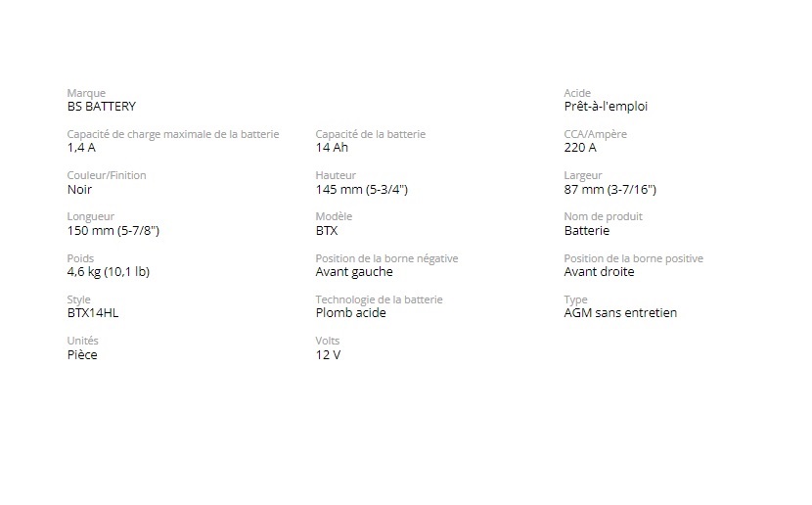812x505 pixels.
Task: Click the 220 A CCA value
Action: click(580, 148)
